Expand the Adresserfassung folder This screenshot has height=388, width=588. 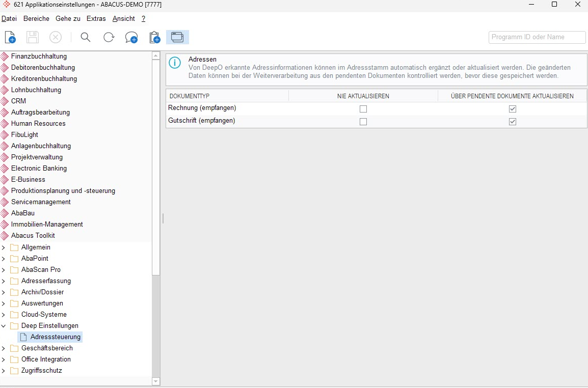4,281
